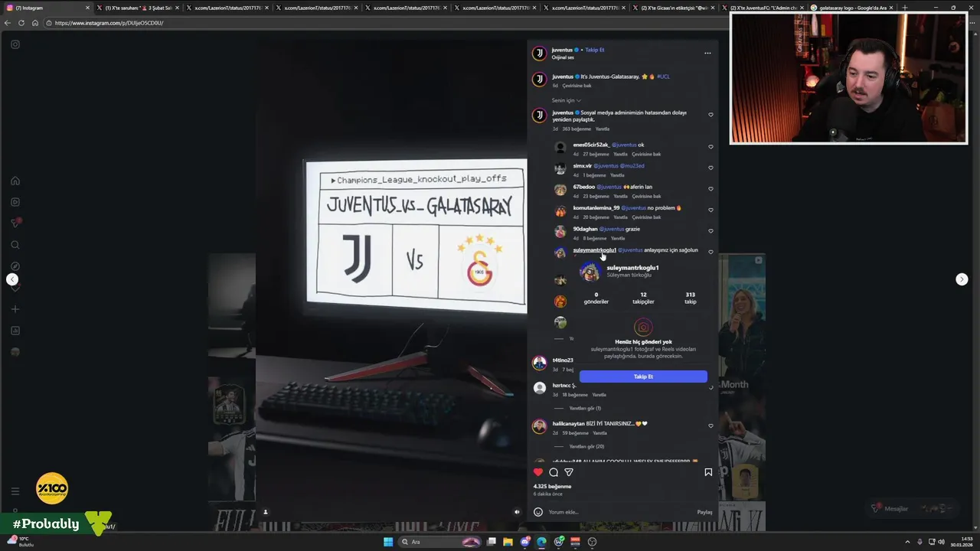The image size is (980, 551).
Task: Open Reels in the Instagram sidebar
Action: 15,202
